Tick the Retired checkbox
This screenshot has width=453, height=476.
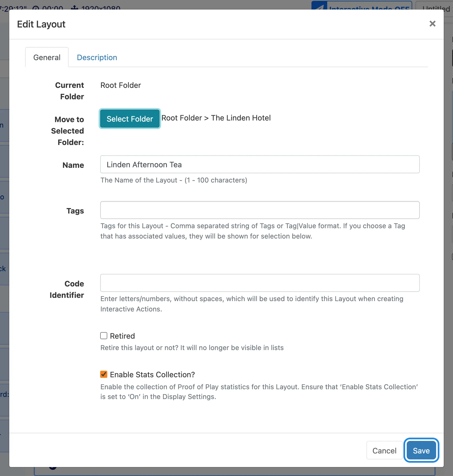pos(104,336)
